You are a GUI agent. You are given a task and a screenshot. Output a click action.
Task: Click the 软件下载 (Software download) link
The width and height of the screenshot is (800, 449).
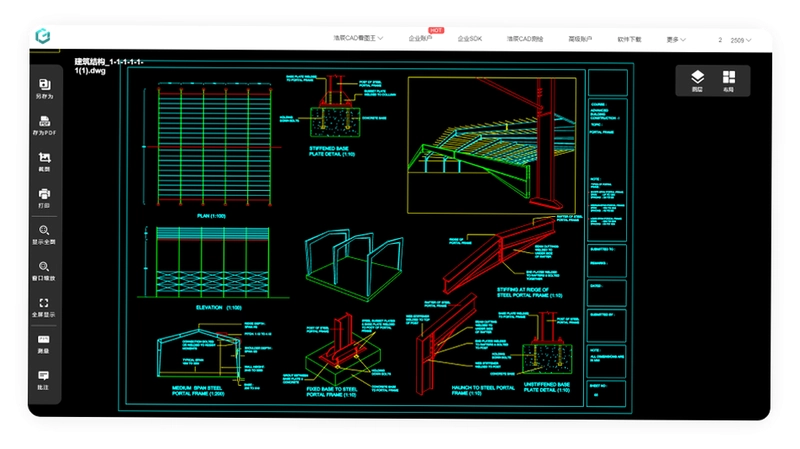(629, 39)
